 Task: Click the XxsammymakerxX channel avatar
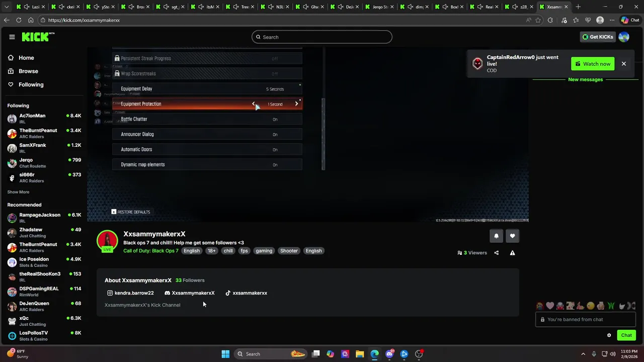(107, 241)
